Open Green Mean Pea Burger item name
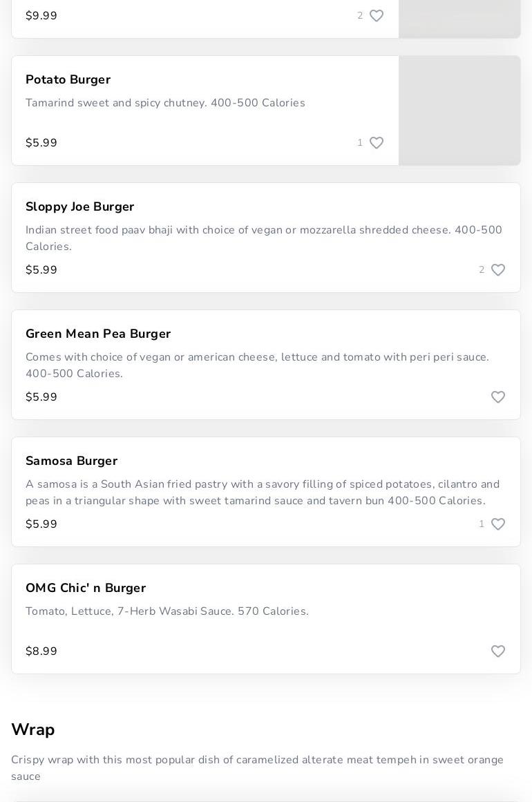 [x=98, y=334]
